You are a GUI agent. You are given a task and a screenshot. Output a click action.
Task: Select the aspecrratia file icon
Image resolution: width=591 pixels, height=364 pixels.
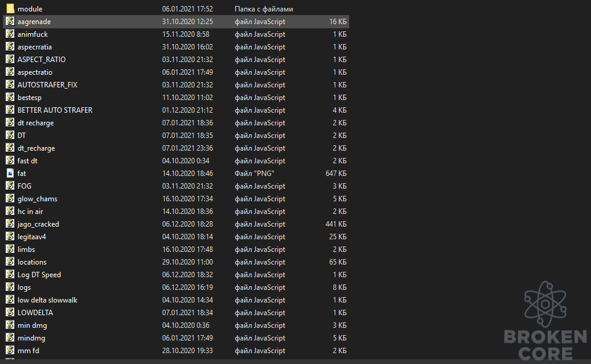(x=10, y=46)
